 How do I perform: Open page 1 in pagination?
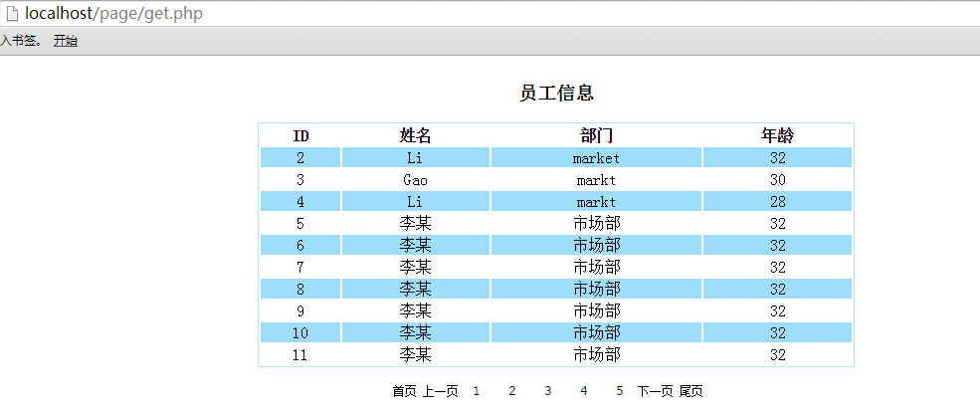477,391
